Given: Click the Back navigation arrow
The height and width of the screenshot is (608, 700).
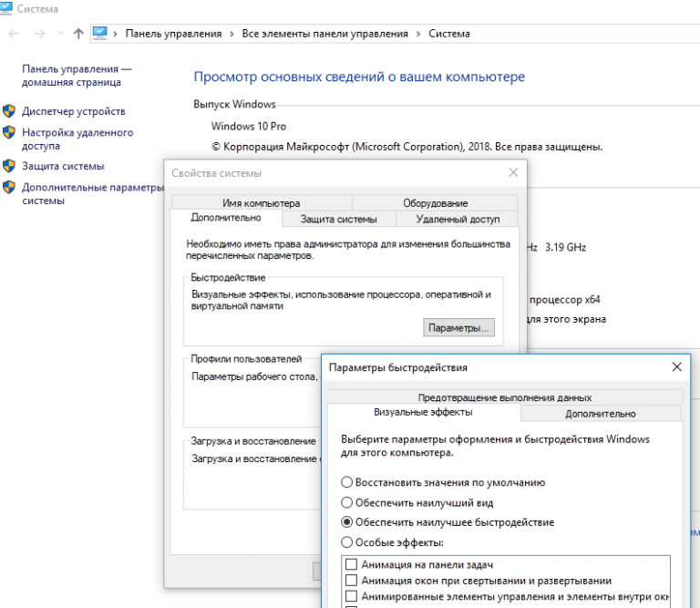Looking at the screenshot, I should click(14, 34).
